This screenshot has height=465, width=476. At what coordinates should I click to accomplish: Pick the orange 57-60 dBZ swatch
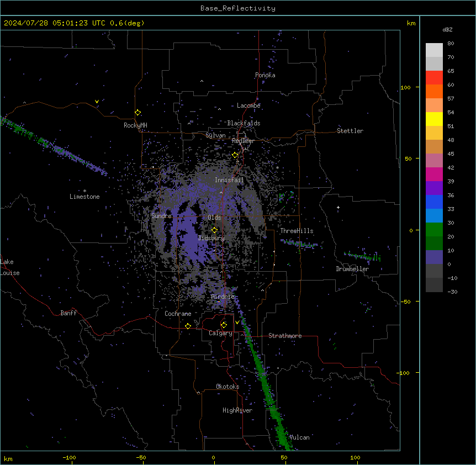pyautogui.click(x=434, y=91)
